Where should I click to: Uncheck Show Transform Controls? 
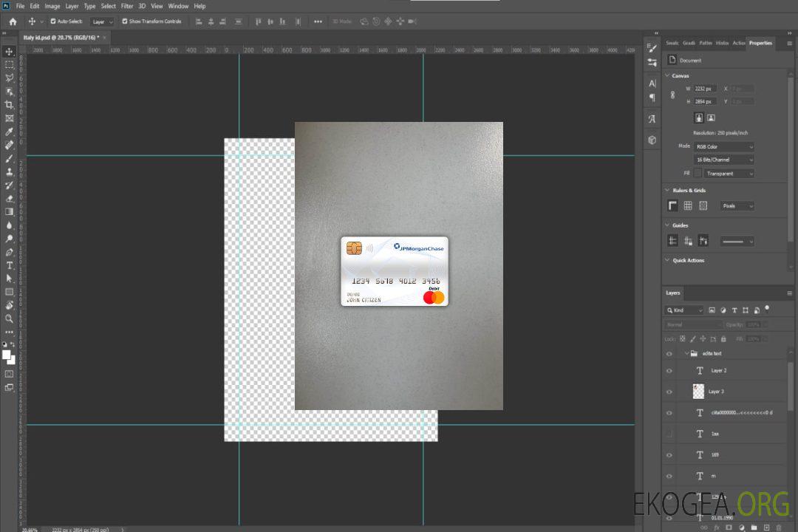(x=125, y=21)
